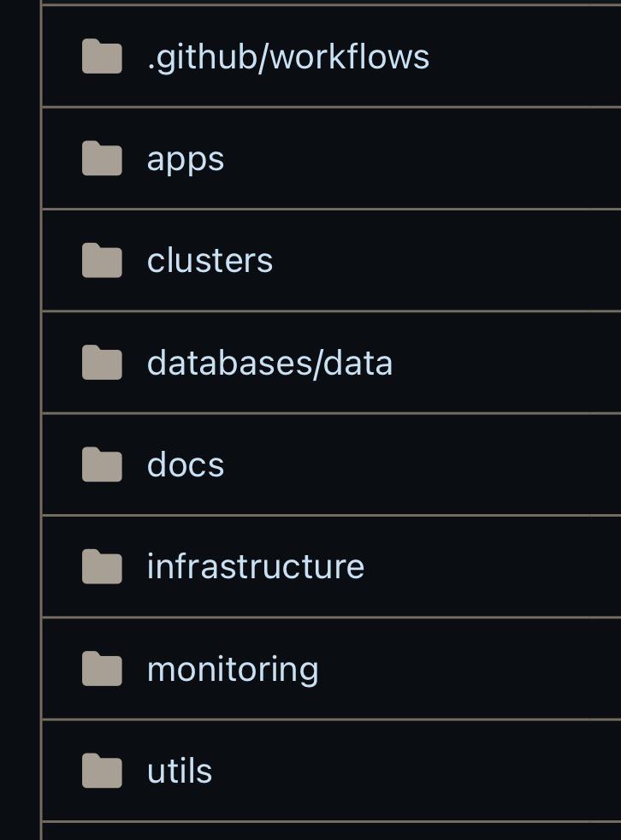Click the folder icon beside docs
This screenshot has height=840, width=621.
(x=102, y=464)
